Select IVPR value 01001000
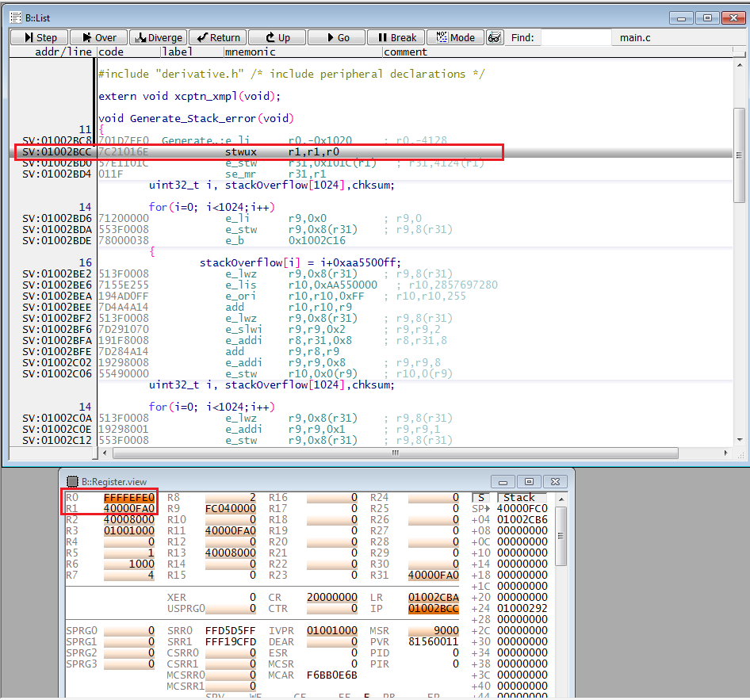 (332, 631)
